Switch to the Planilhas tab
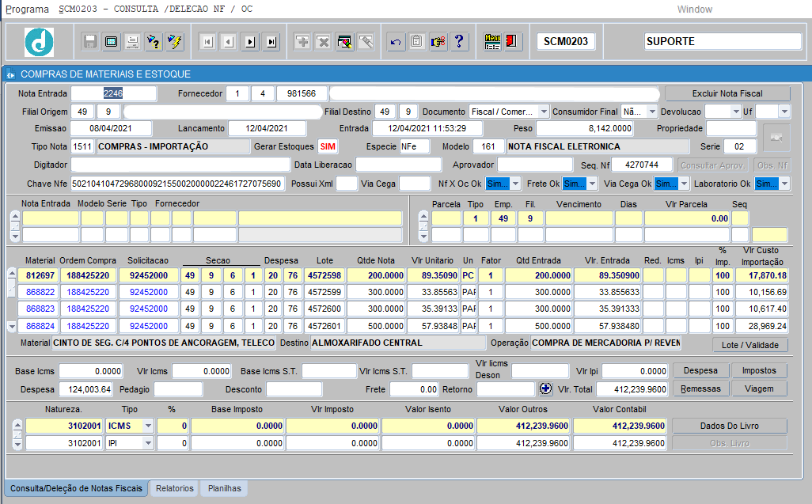The image size is (812, 504). coord(224,488)
